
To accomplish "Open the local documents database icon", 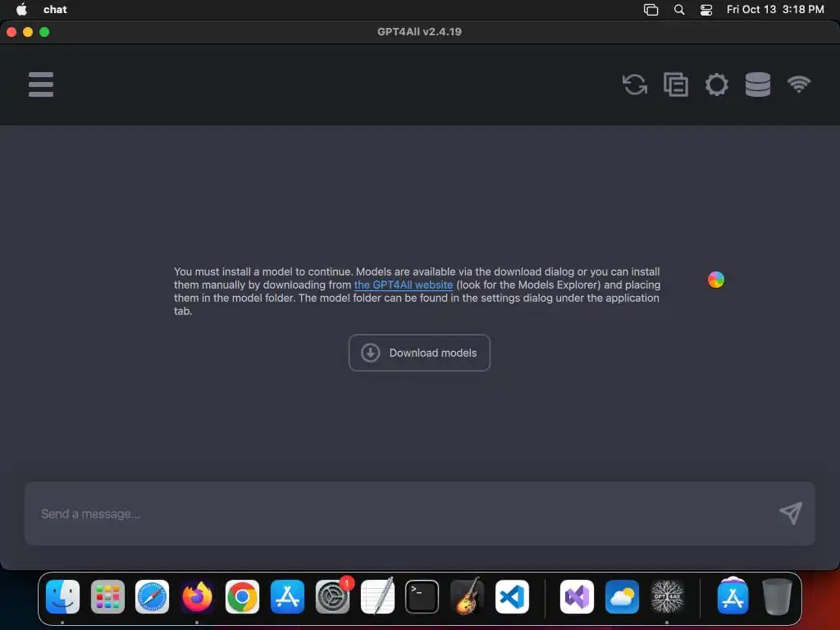I will tap(757, 84).
